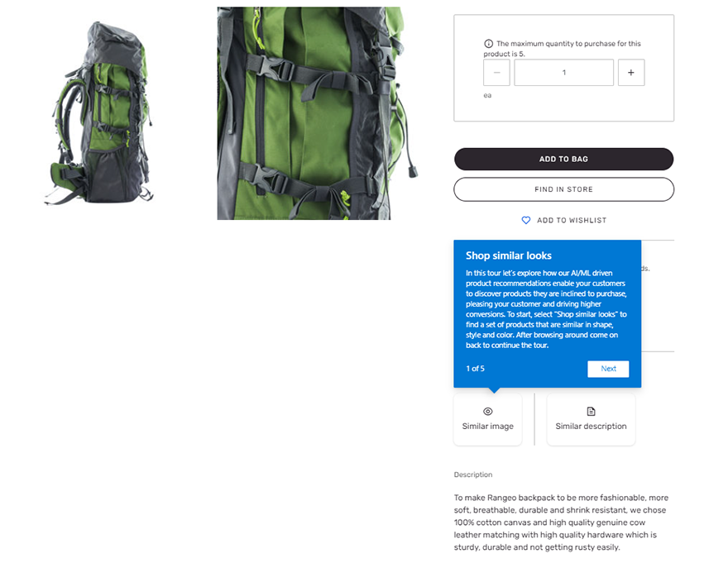Click the zoomed backpack main image
The height and width of the screenshot is (563, 728).
coord(318,112)
